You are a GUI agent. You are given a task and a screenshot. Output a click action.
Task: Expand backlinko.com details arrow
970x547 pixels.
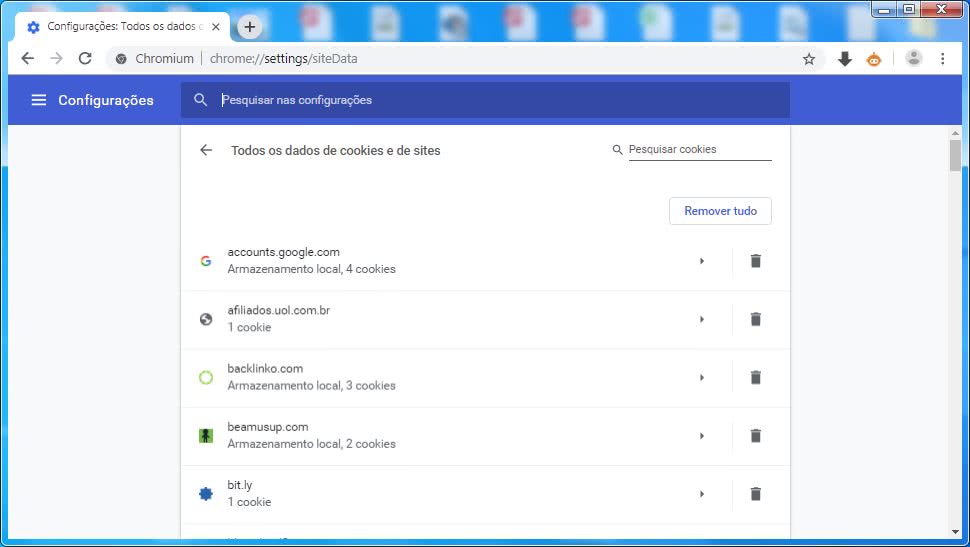point(702,377)
